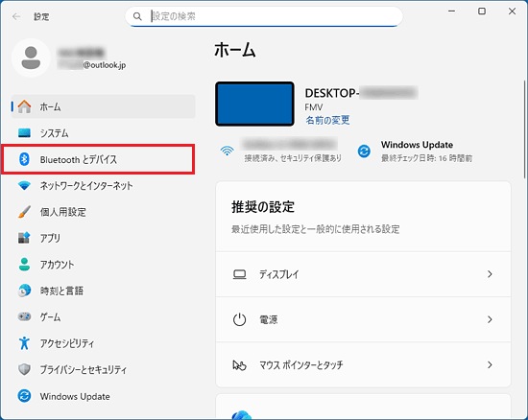
Task: Open Windows Update in sidebar
Action: click(104, 396)
